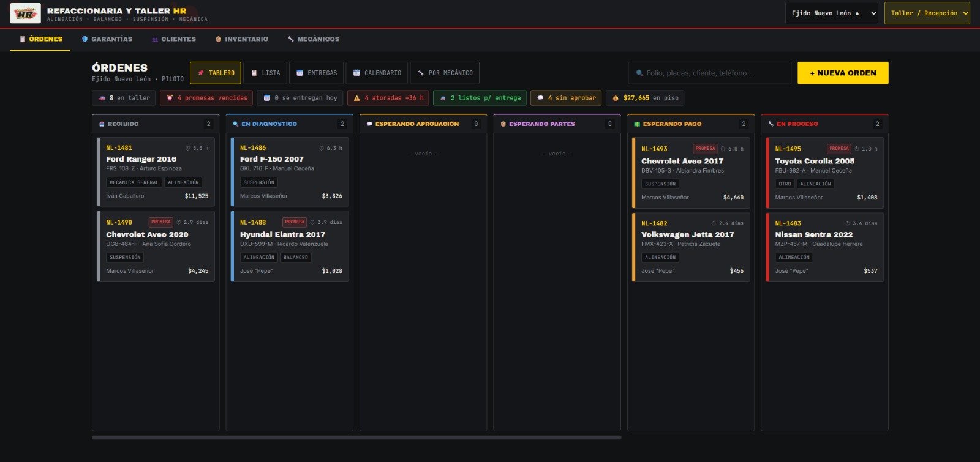
Task: Click the 'Toyota Corolla 2005' card title
Action: point(815,162)
